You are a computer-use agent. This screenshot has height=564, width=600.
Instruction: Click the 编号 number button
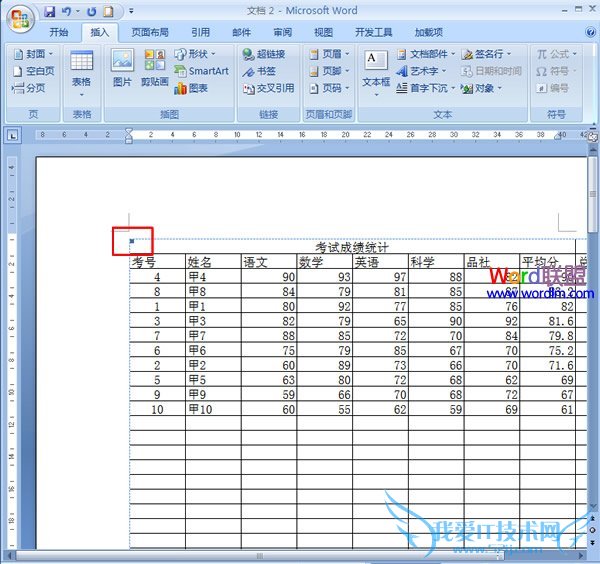pos(552,88)
